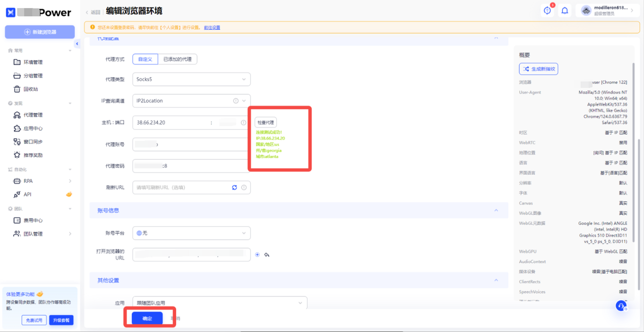Open the 账号平台 dropdown
Screen dimensions: 644x332
pos(192,233)
